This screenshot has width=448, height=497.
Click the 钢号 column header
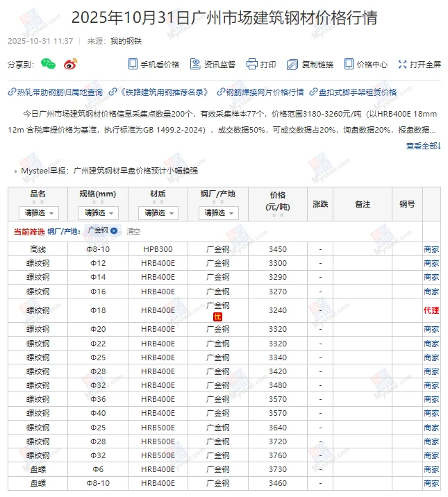tap(408, 205)
